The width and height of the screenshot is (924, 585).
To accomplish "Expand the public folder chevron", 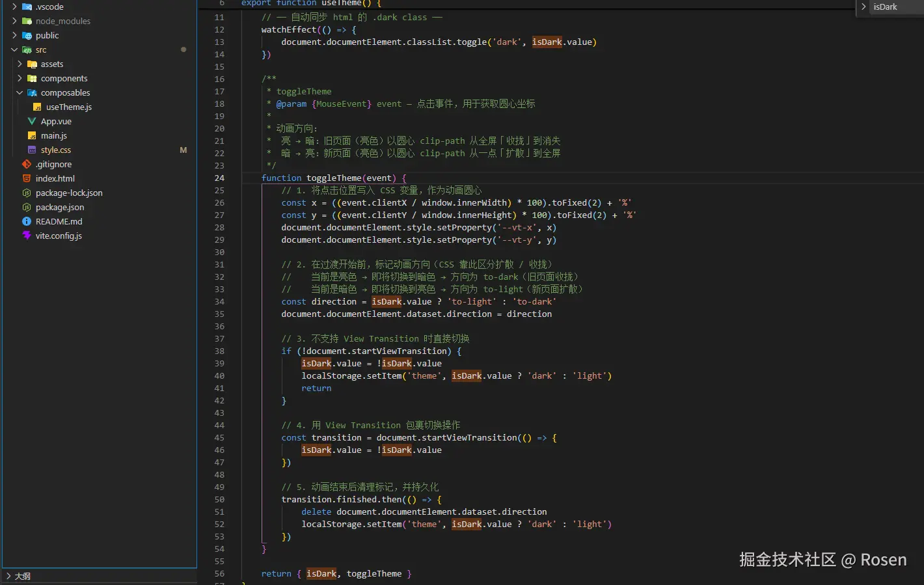I will (x=14, y=35).
